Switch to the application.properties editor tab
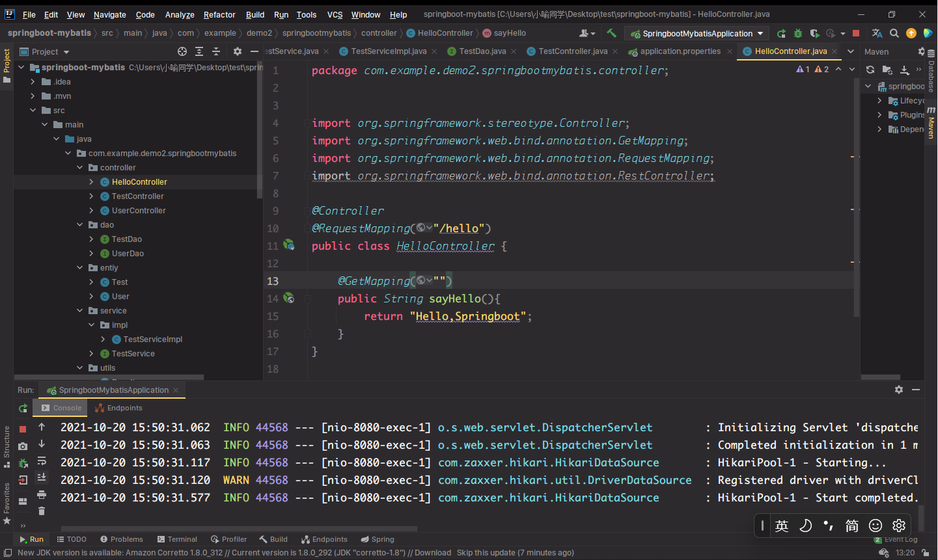 (x=680, y=51)
